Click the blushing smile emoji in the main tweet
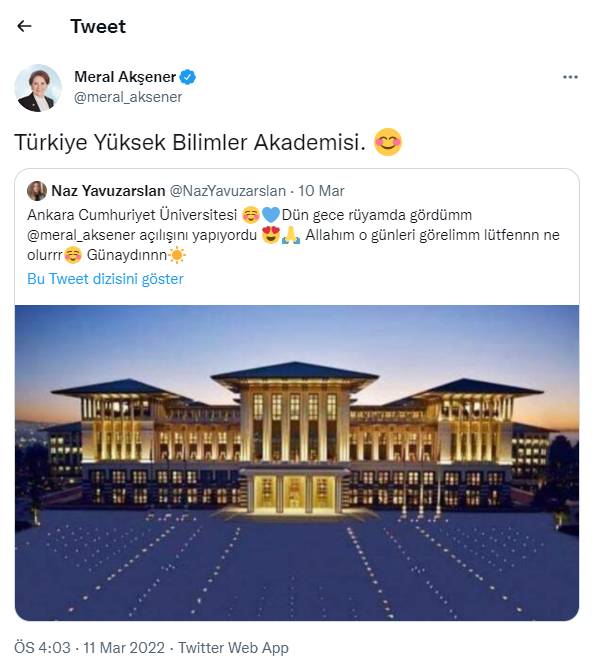 pos(388,142)
